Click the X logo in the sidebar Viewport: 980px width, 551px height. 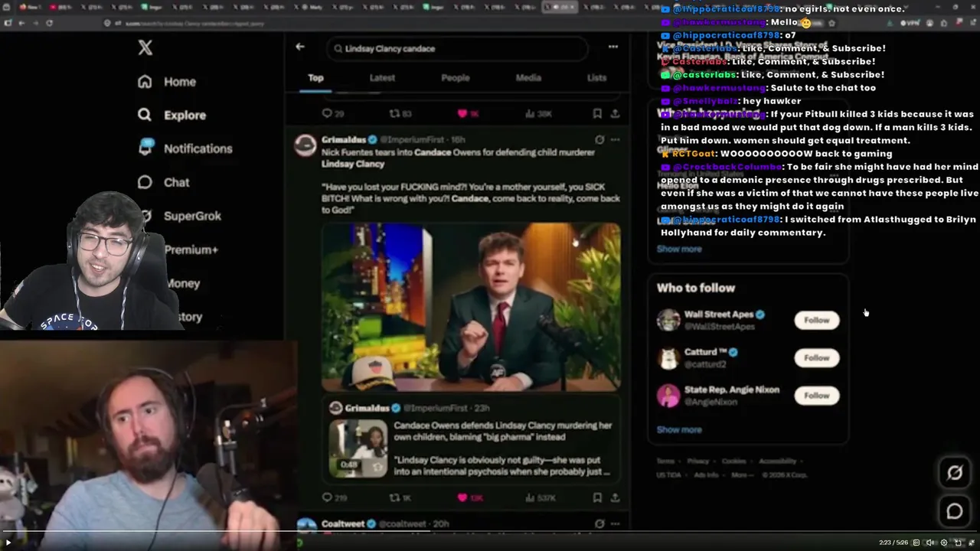[x=145, y=48]
